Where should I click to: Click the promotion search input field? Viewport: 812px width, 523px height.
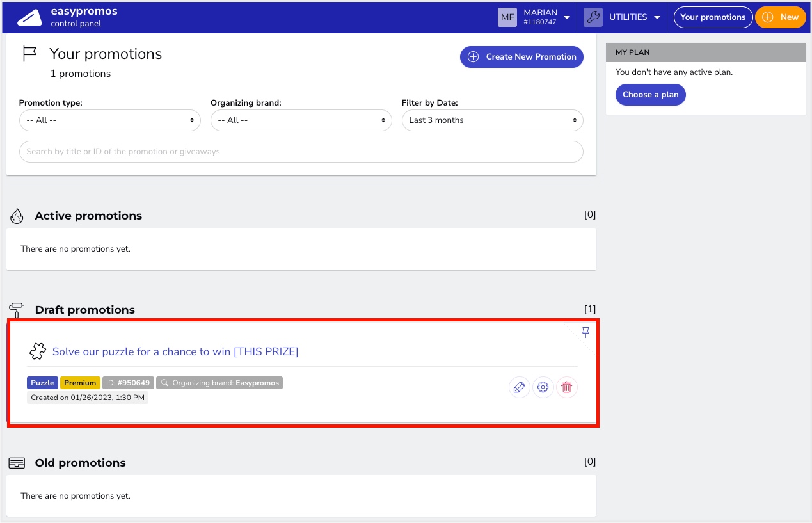(301, 152)
